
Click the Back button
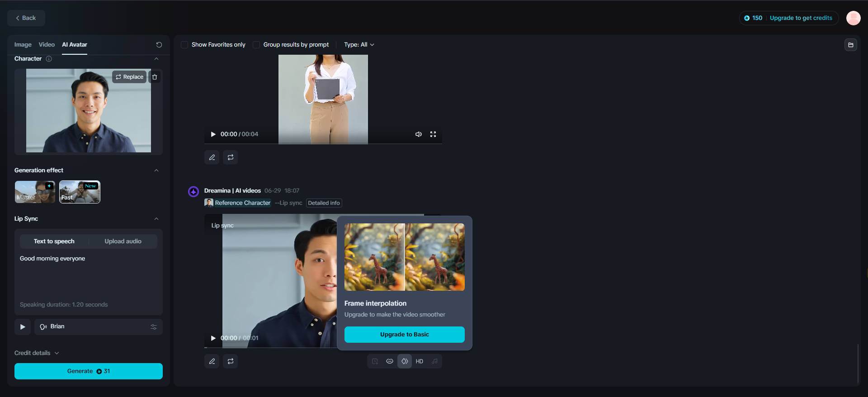(x=26, y=18)
